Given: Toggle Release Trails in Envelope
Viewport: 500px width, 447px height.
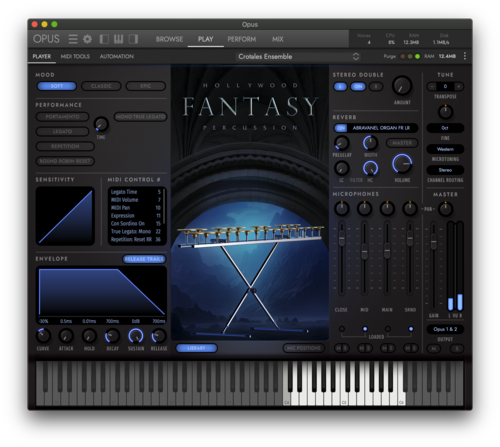Looking at the screenshot, I should 144,259.
